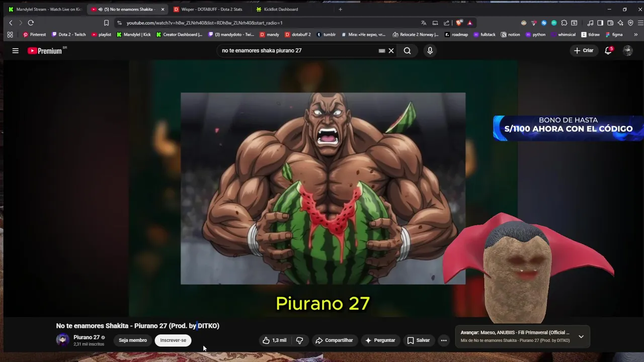
Task: Open more actions three-dot menu
Action: [x=444, y=340]
